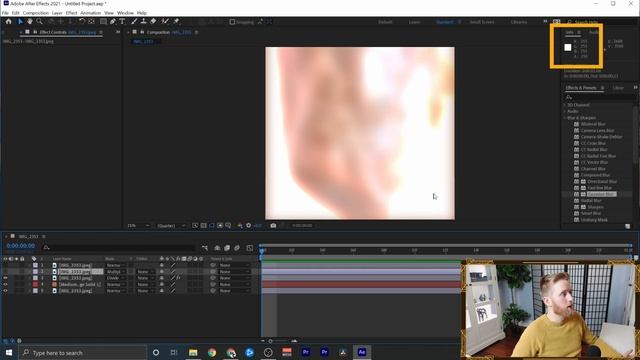The height and width of the screenshot is (360, 640).
Task: Show layer 1 with its eye toggle
Action: [x=5, y=265]
